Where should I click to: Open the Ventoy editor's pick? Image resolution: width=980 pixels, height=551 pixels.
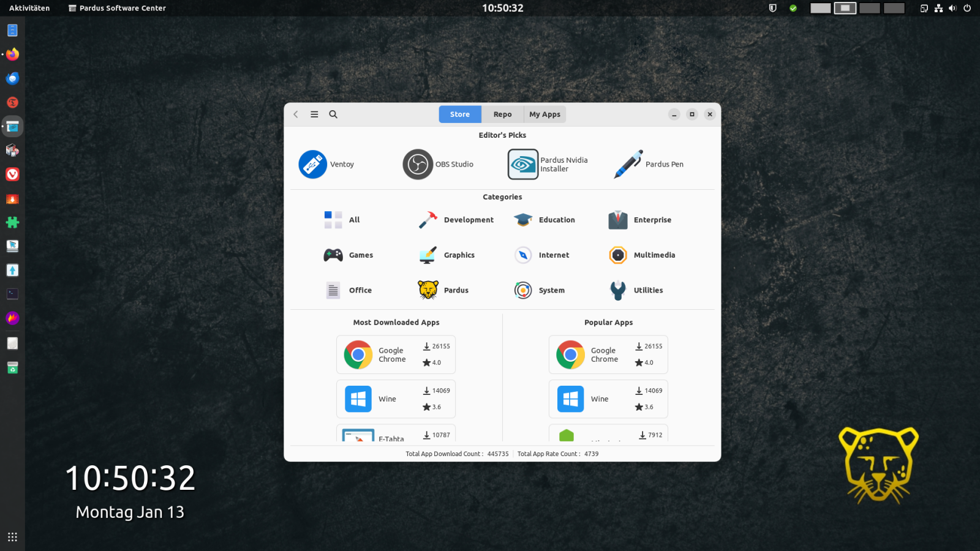[326, 164]
